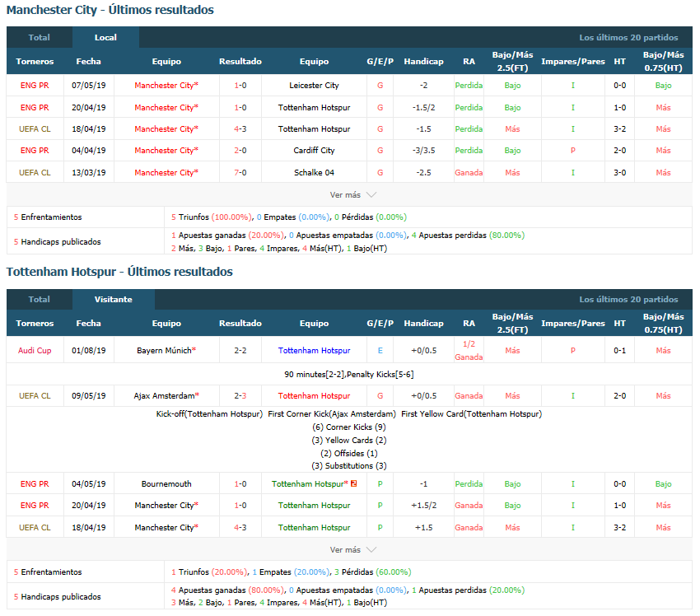
Task: Click Manchester City in the 07/05/19 row
Action: click(166, 86)
